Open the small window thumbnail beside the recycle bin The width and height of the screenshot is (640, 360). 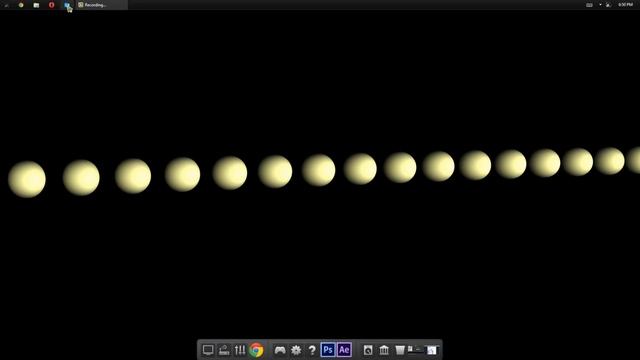point(415,349)
